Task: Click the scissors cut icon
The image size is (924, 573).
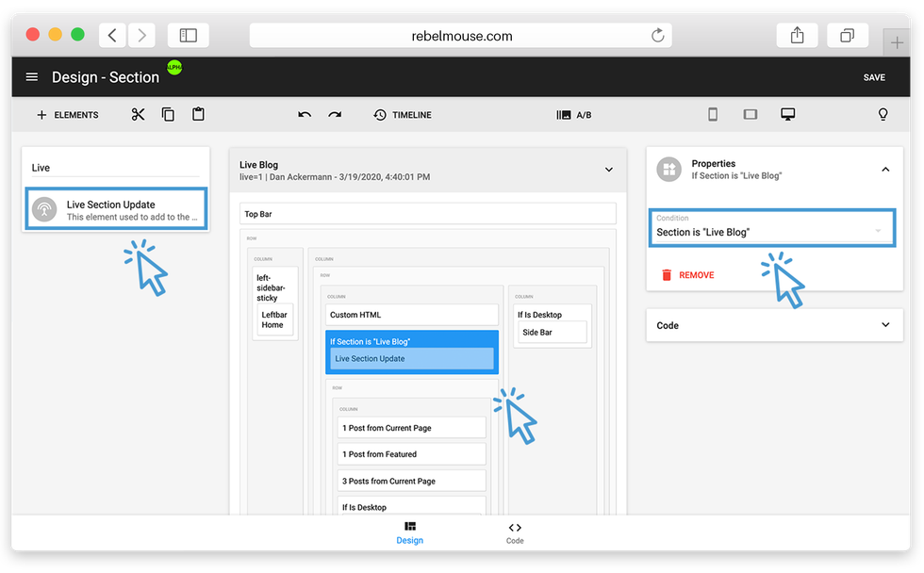Action: point(139,115)
